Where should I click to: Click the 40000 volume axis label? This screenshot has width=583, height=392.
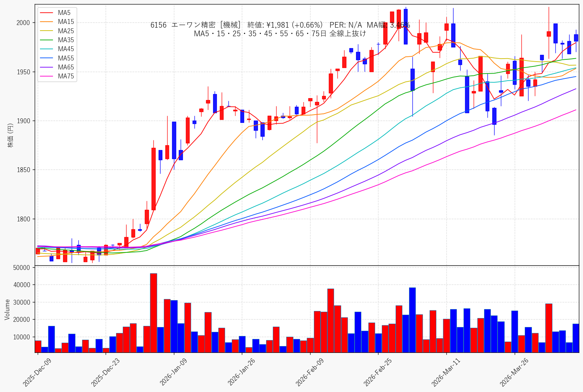(x=21, y=285)
